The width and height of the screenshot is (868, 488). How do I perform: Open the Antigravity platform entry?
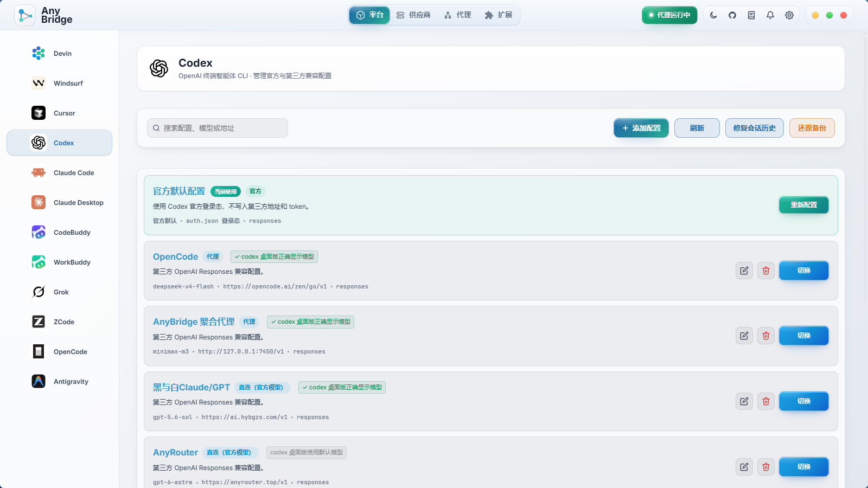click(x=59, y=381)
